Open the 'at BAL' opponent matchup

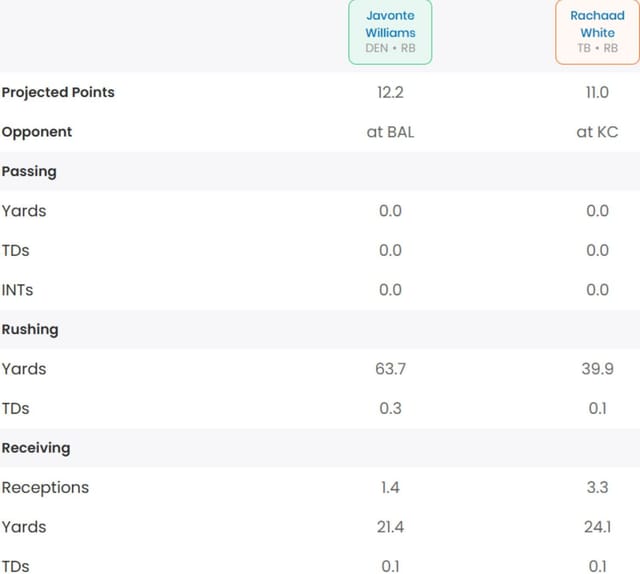point(390,132)
